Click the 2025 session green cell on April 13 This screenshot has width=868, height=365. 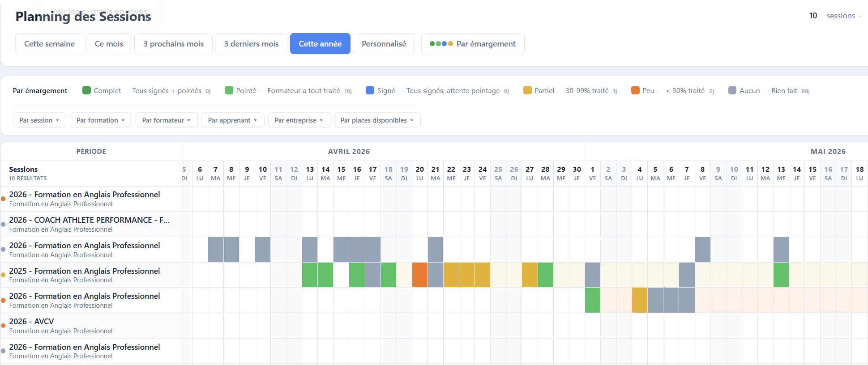310,275
